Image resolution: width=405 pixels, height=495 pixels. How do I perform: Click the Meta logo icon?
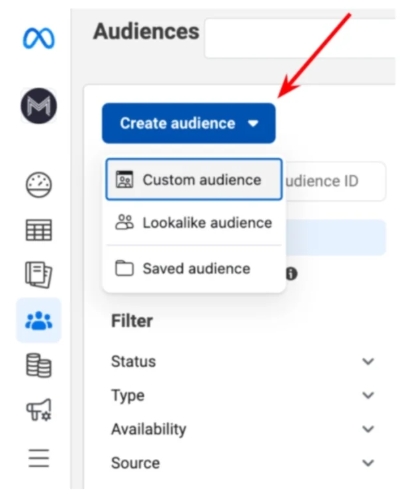point(38,38)
